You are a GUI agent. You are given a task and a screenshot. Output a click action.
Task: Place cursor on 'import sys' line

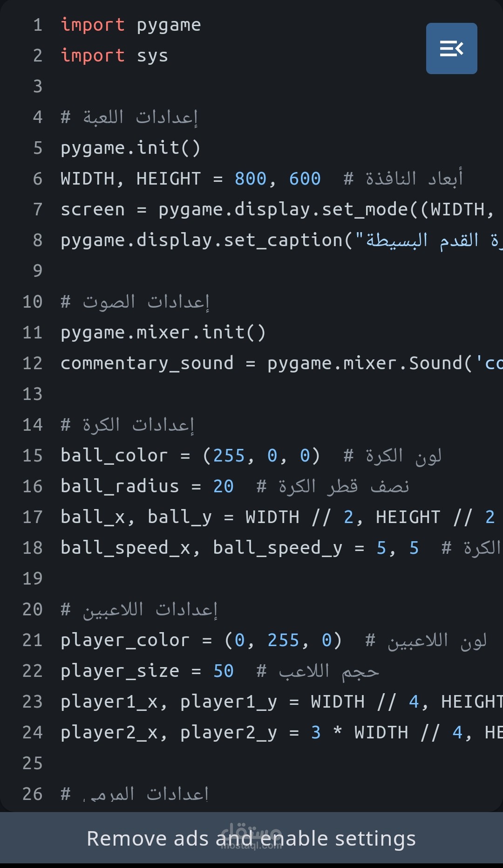114,55
